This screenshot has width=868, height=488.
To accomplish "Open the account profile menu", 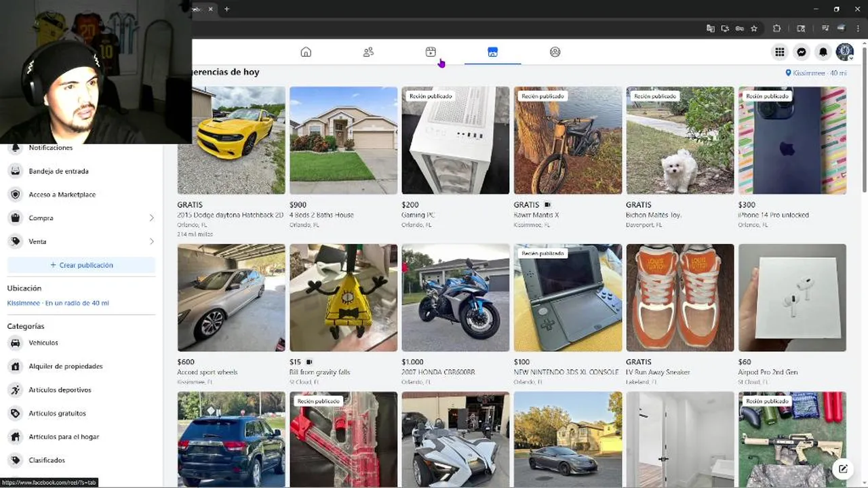I will pyautogui.click(x=845, y=52).
